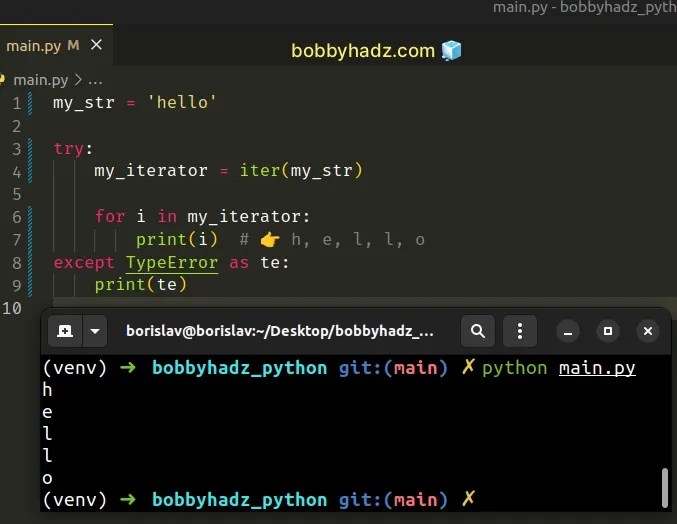Click the for keyword on line 6
The width and height of the screenshot is (677, 524).
coord(110,216)
